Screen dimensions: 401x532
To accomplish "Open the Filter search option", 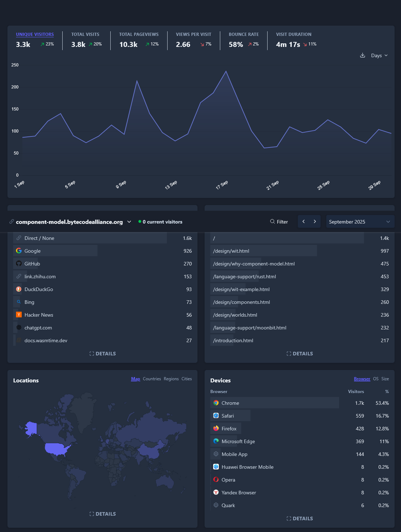I will (279, 222).
